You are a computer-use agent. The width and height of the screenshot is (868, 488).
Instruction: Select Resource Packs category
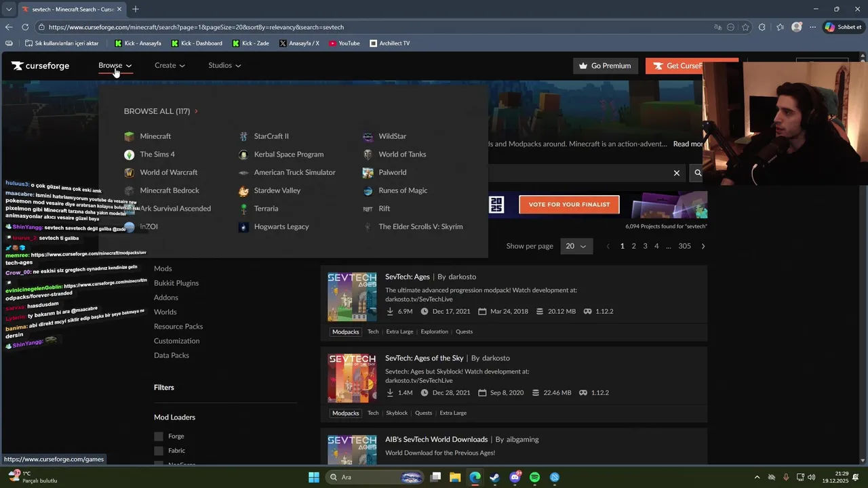click(178, 327)
